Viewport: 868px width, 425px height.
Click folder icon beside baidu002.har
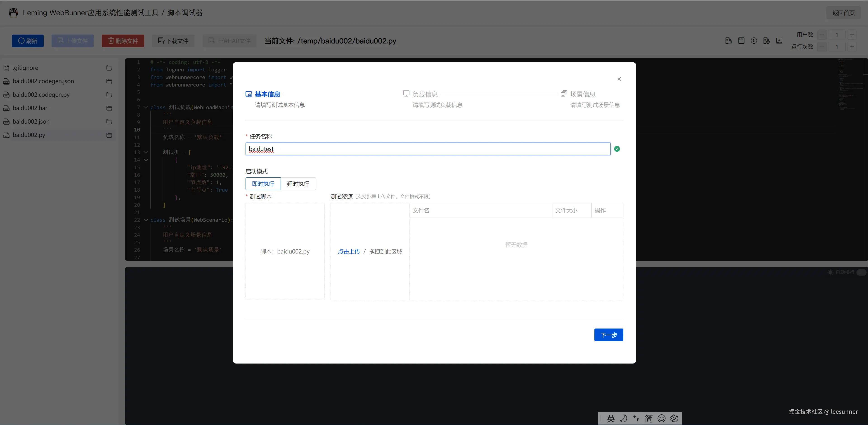click(x=109, y=108)
